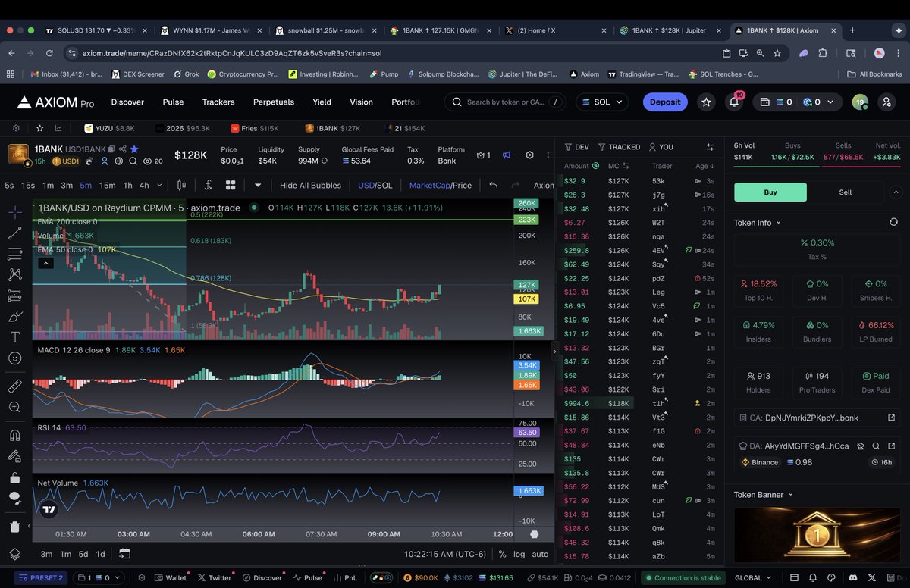The image size is (910, 588).
Task: Collapse the buy/sell panel chevron
Action: coord(896,192)
